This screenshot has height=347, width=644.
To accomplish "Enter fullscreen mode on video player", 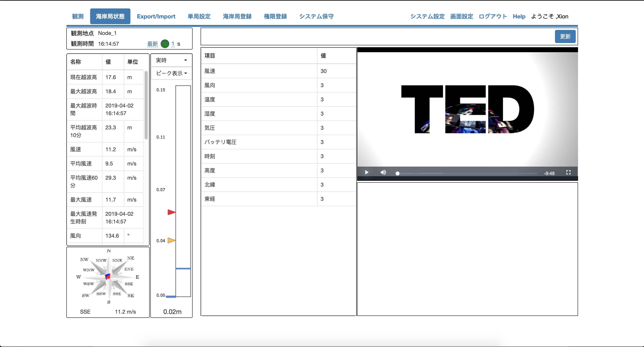I will 568,172.
